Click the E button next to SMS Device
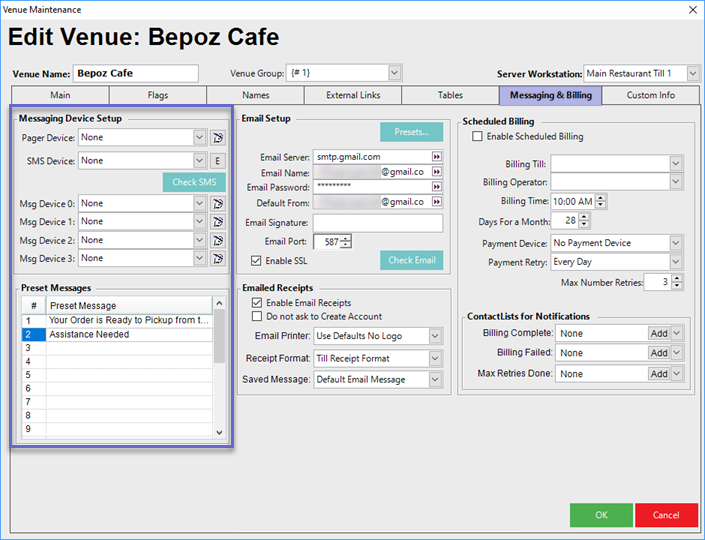This screenshot has width=705, height=540. [218, 160]
